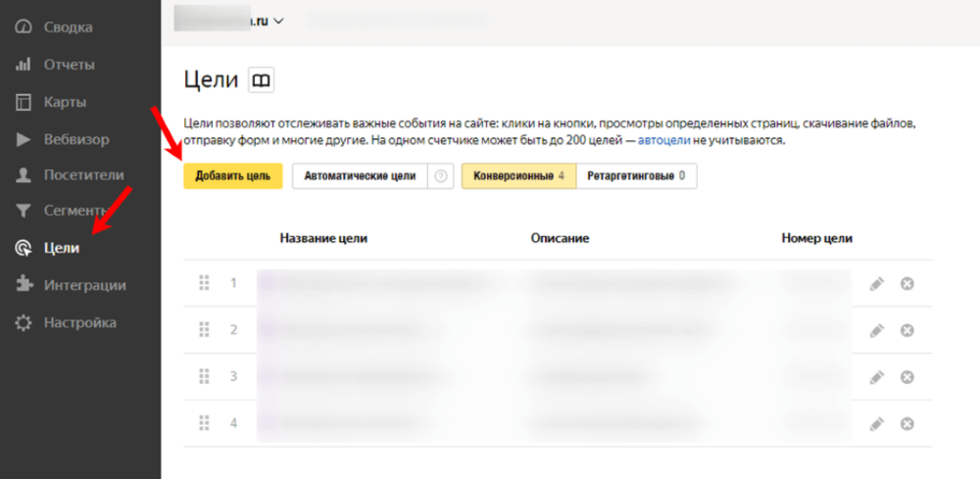Viewport: 980px width, 479px height.
Task: Follow the автоцели link in description
Action: pyautogui.click(x=664, y=141)
